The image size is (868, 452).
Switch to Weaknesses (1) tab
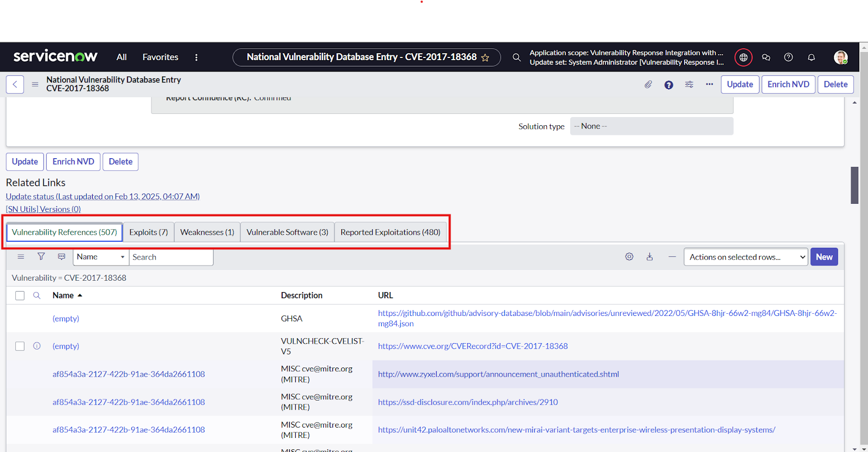click(207, 232)
